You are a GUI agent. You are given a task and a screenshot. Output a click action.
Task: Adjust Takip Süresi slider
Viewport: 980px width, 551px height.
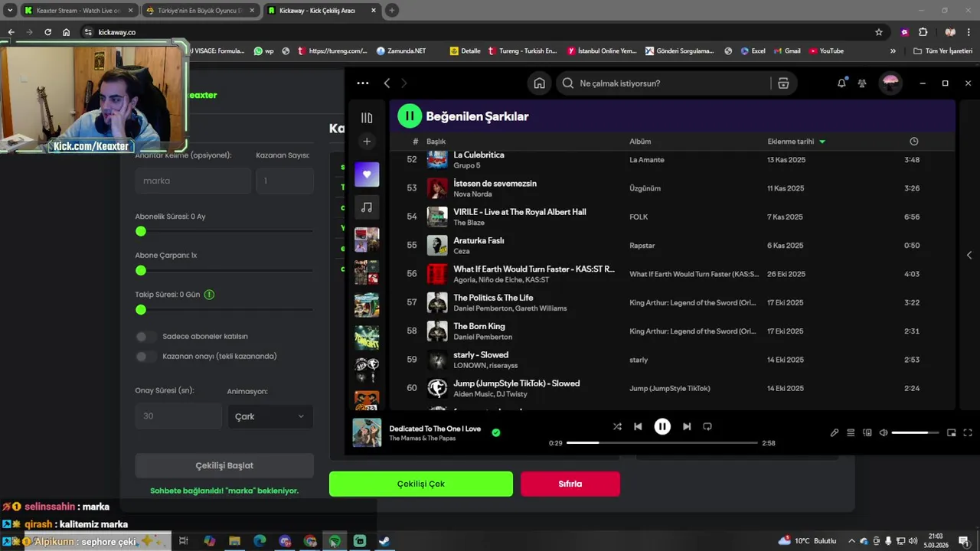coord(224,310)
